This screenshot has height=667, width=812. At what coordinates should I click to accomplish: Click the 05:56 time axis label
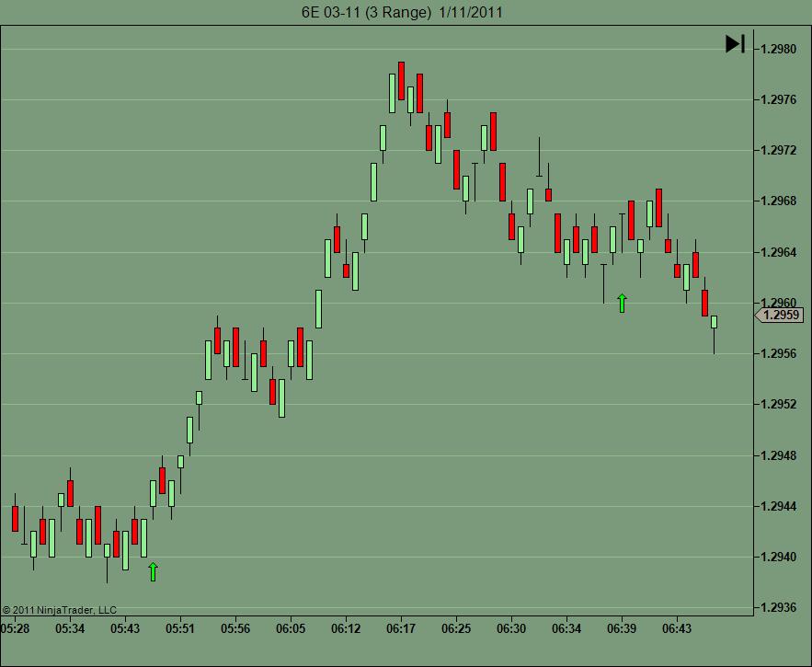pos(235,628)
